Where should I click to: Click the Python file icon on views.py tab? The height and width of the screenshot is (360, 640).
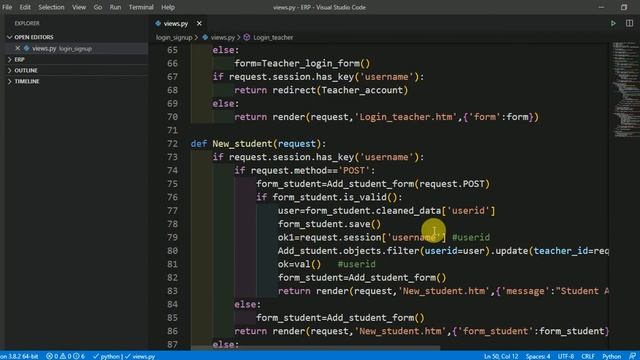(x=158, y=24)
